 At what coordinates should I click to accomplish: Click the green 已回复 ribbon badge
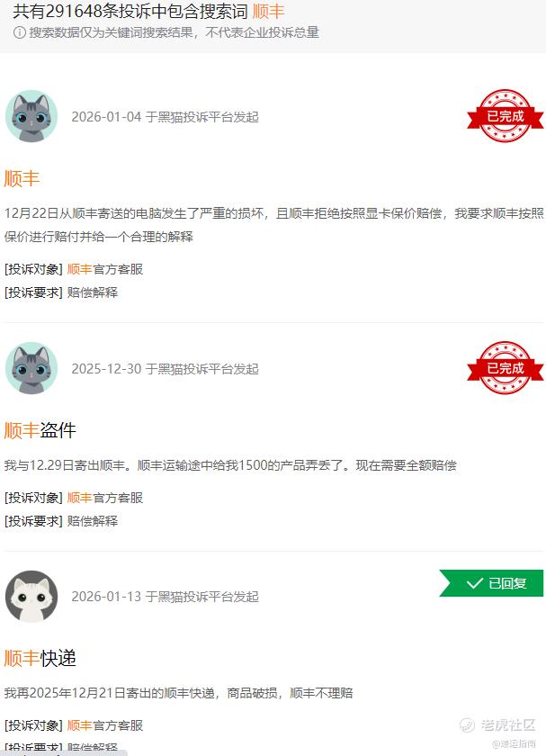491,583
